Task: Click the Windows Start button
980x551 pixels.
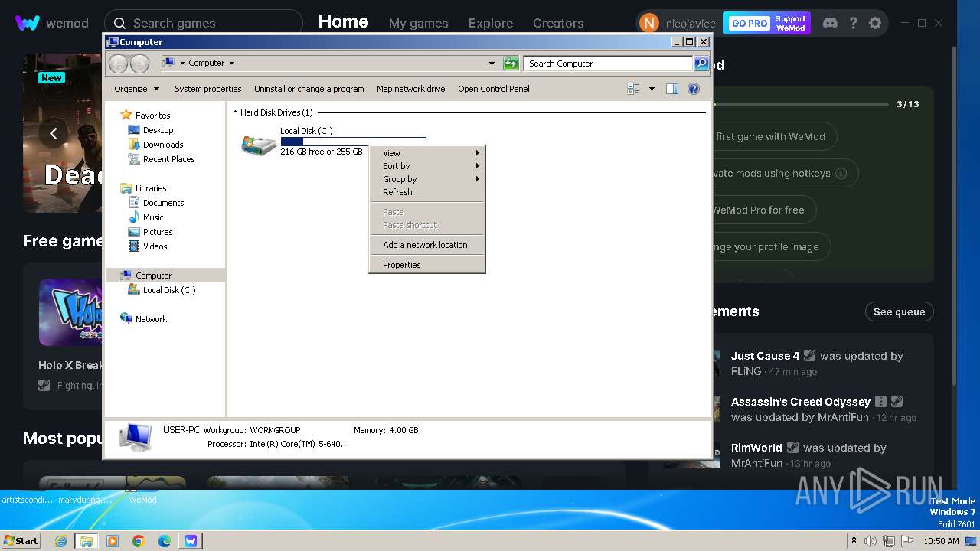Action: (x=21, y=540)
